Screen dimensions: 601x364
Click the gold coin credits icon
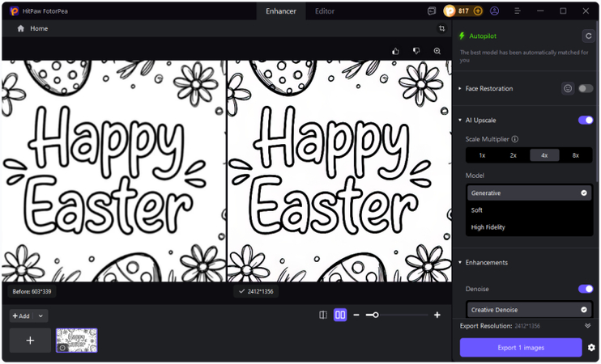pos(450,11)
